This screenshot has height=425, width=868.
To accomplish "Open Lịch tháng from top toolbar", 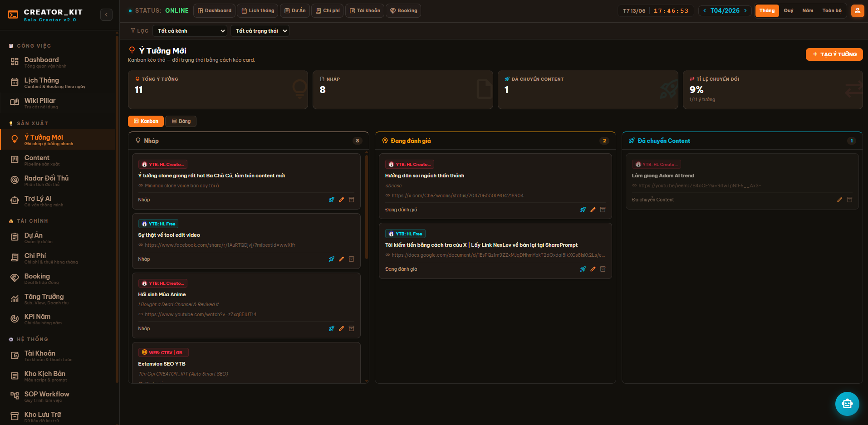I will point(258,11).
